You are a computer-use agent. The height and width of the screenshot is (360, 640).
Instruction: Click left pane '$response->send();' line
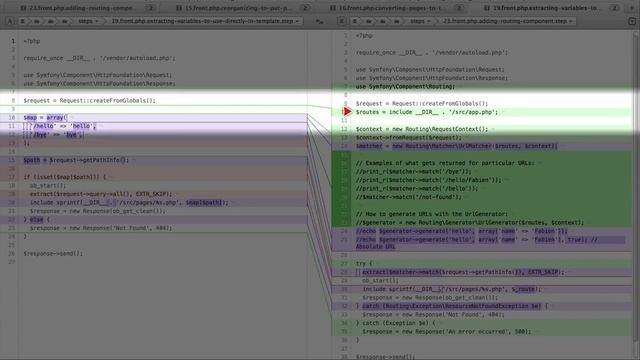(53, 253)
